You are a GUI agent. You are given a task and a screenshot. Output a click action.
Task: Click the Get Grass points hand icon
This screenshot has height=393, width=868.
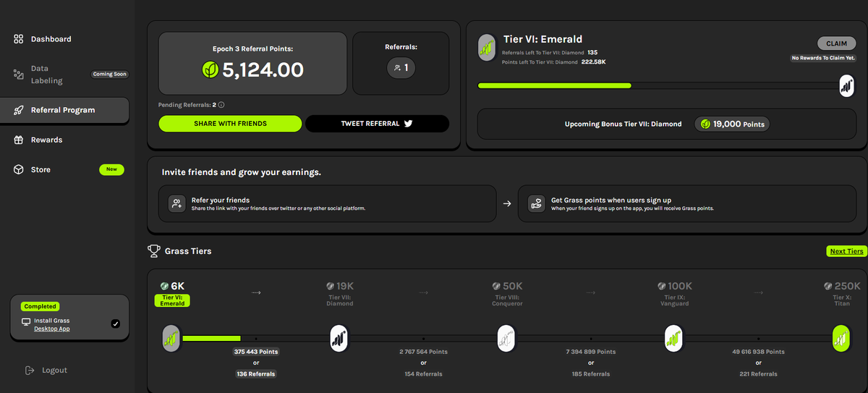click(536, 203)
